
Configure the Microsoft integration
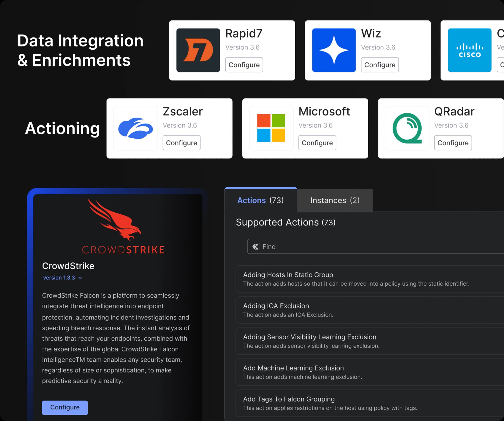(x=317, y=143)
